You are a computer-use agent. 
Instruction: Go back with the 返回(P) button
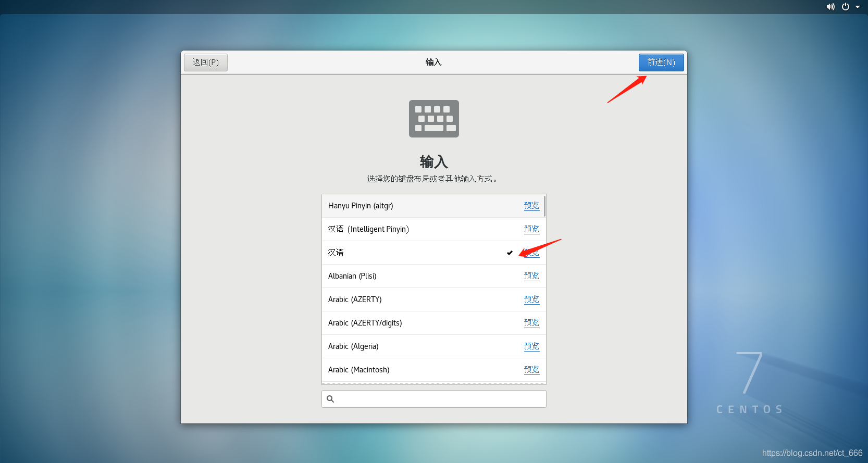(x=206, y=62)
